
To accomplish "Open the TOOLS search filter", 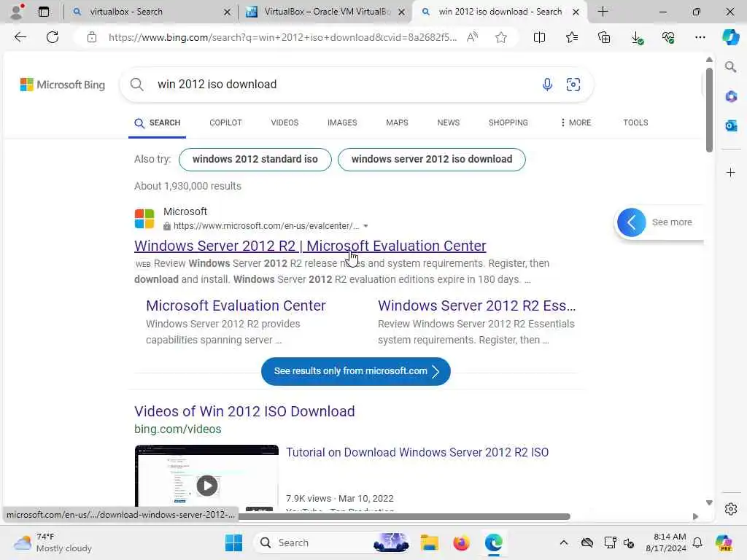I will click(635, 122).
